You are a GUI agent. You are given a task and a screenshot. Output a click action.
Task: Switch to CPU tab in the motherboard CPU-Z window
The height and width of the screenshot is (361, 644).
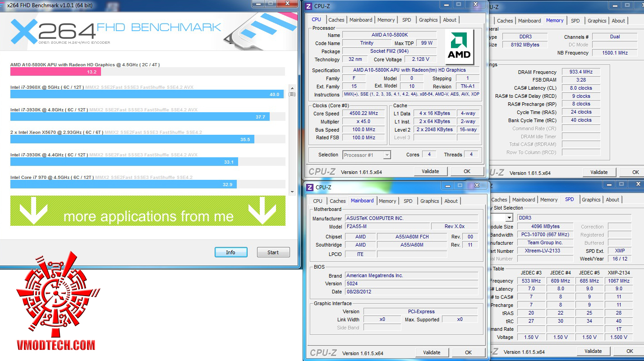[x=318, y=201]
